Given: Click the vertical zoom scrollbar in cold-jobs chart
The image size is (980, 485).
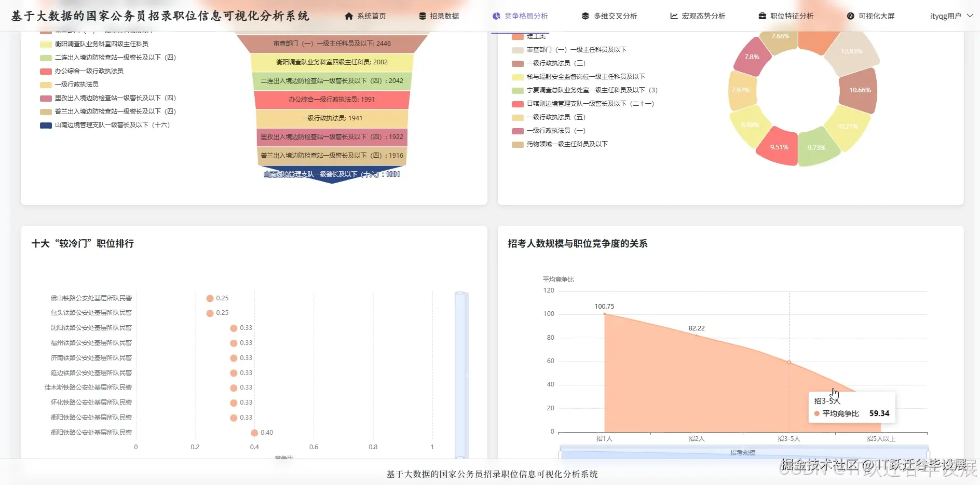Looking at the screenshot, I should pos(461,375).
